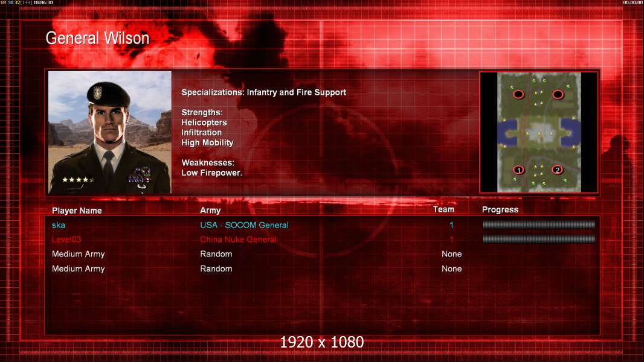This screenshot has width=644, height=362.
Task: Click the 1920 x 1080 resolution label
Action: click(322, 342)
